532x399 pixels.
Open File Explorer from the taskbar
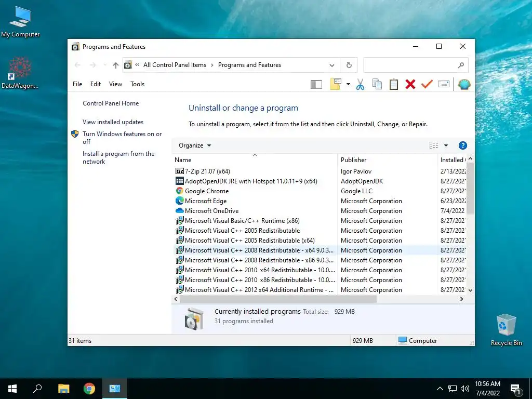click(x=63, y=389)
